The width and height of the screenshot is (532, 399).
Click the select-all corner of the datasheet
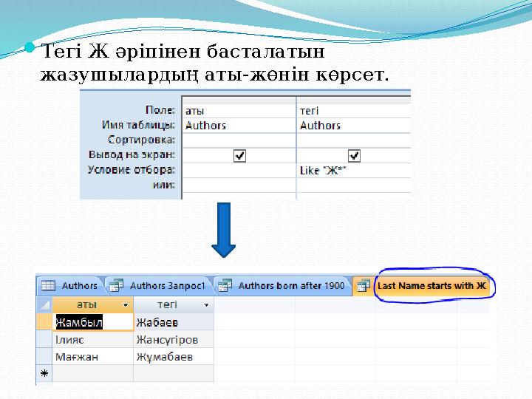pyautogui.click(x=44, y=304)
